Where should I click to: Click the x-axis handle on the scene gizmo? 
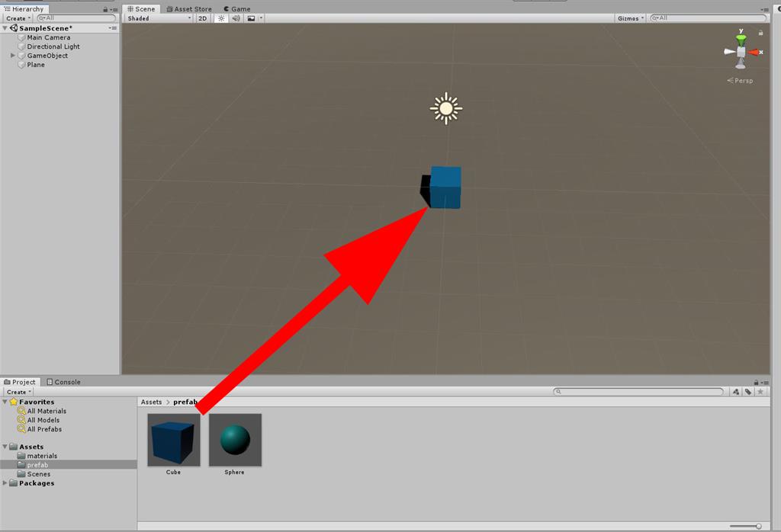pyautogui.click(x=755, y=52)
